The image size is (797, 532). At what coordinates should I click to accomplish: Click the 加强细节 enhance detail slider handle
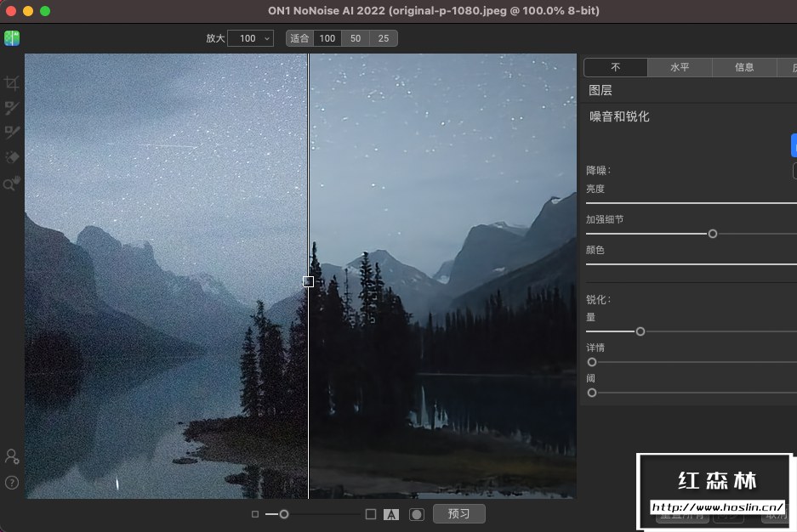(x=713, y=234)
